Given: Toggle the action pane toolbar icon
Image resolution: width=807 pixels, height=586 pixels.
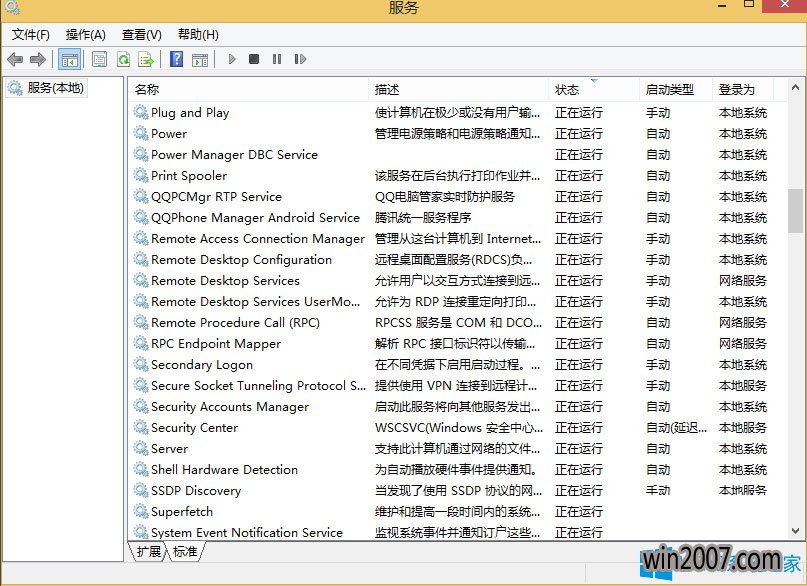Looking at the screenshot, I should (x=200, y=60).
